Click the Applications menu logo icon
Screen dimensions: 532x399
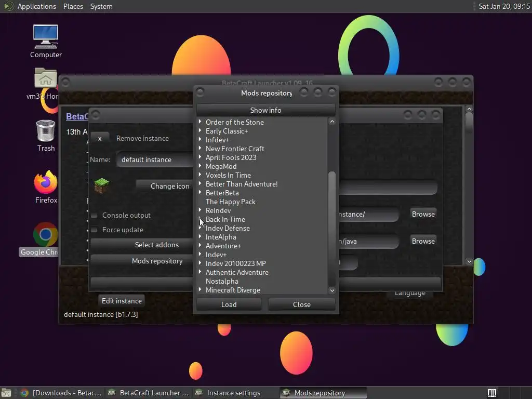tap(9, 6)
